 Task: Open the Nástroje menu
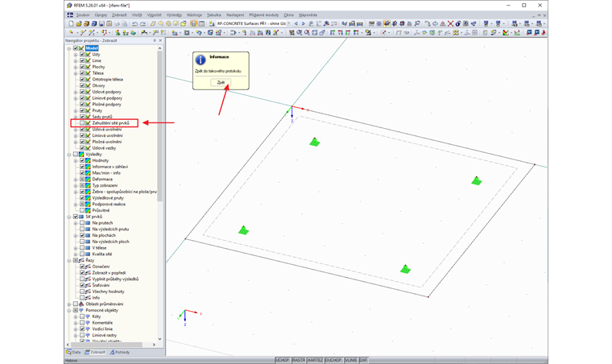(194, 14)
